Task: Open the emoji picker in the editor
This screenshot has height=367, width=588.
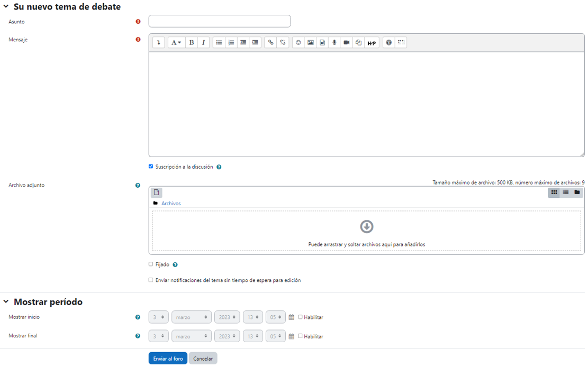Action: point(298,43)
